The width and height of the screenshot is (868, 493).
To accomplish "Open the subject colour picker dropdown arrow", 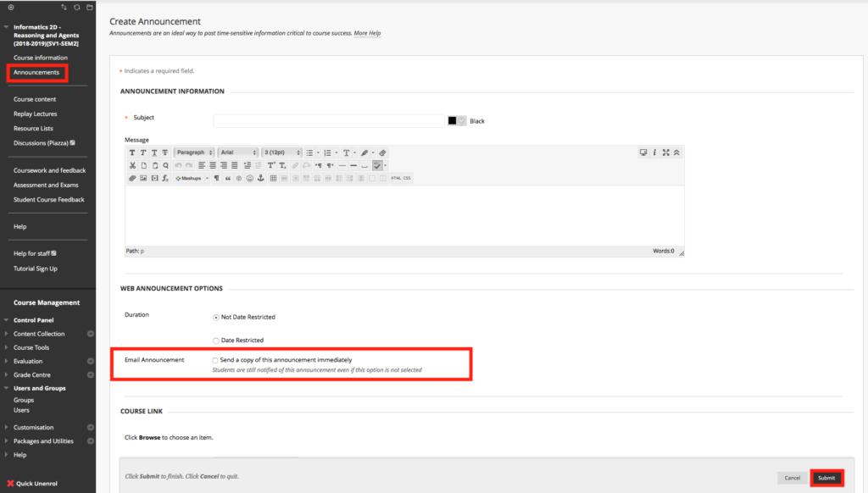I will 462,120.
